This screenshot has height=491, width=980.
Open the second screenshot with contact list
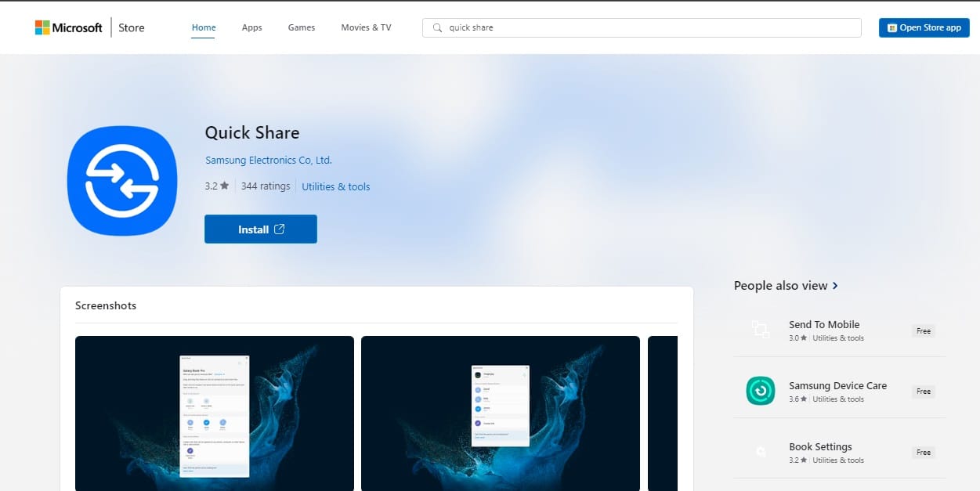point(501,413)
